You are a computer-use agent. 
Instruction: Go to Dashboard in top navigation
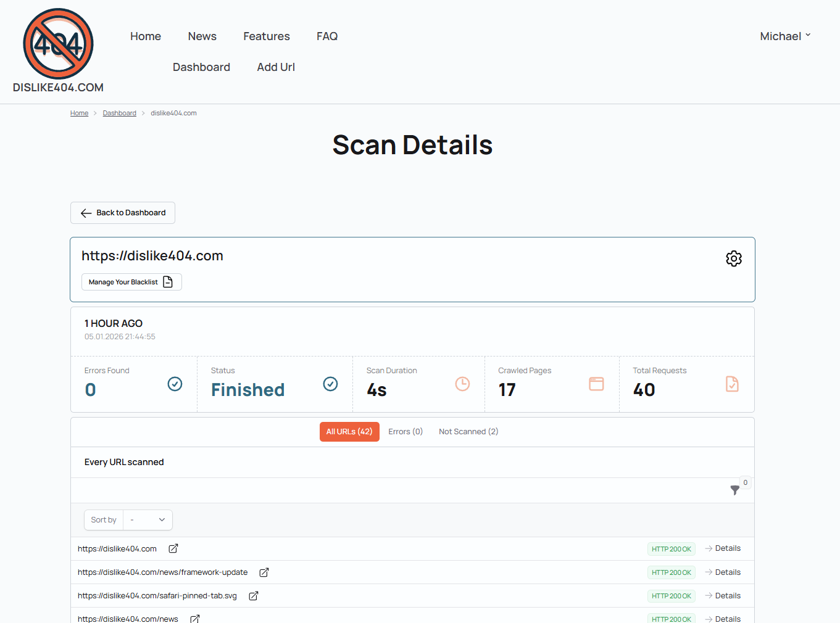[x=201, y=67]
